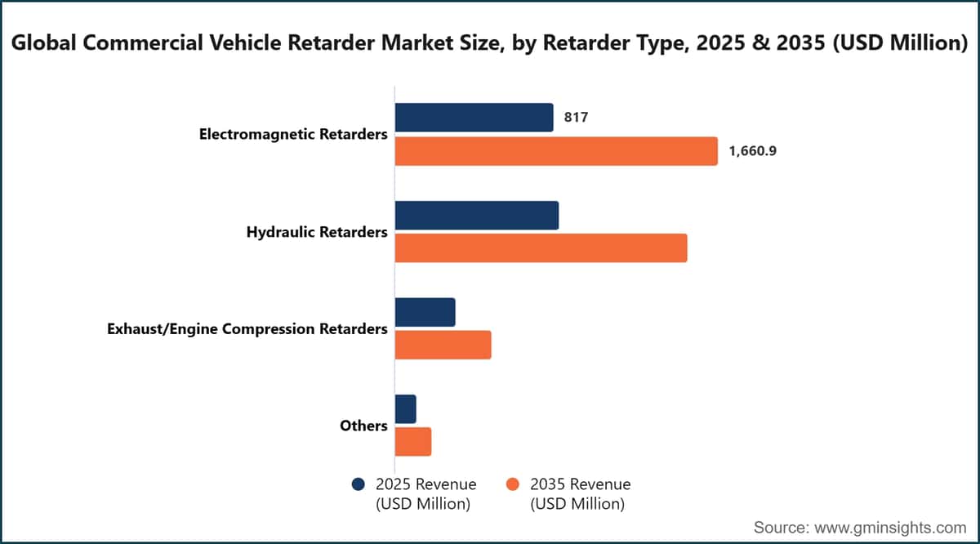The image size is (980, 544).
Task: Select the '2035 Revenue (USD Million)' legend label
Action: click(580, 494)
